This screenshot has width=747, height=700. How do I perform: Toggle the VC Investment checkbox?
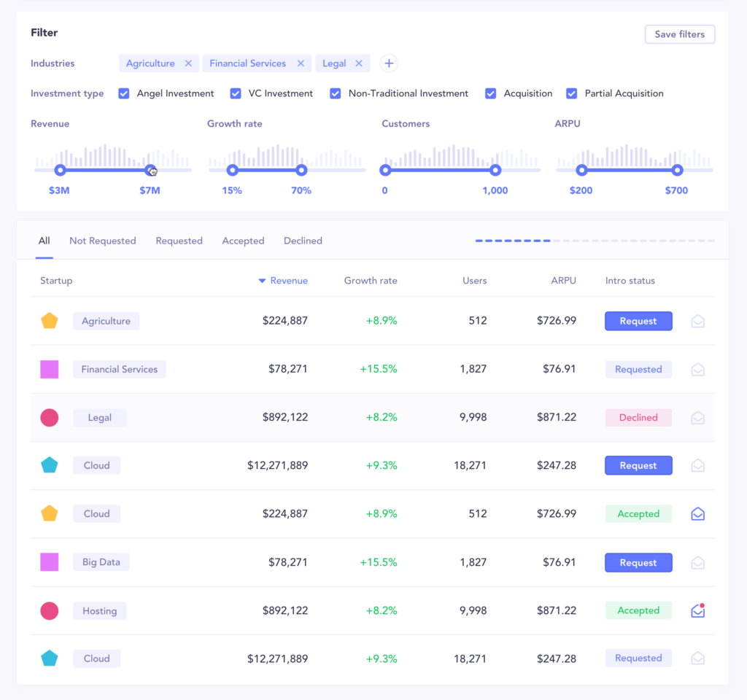click(236, 93)
